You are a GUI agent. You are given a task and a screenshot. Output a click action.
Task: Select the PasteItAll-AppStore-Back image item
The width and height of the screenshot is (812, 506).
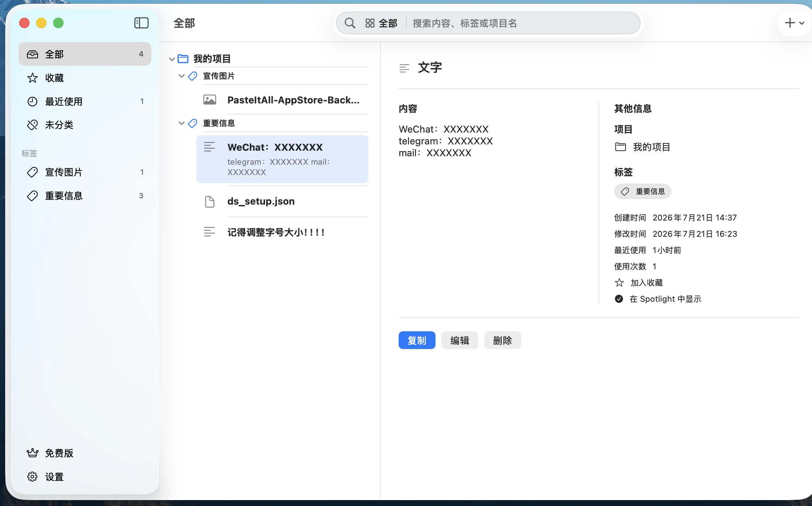click(x=282, y=100)
